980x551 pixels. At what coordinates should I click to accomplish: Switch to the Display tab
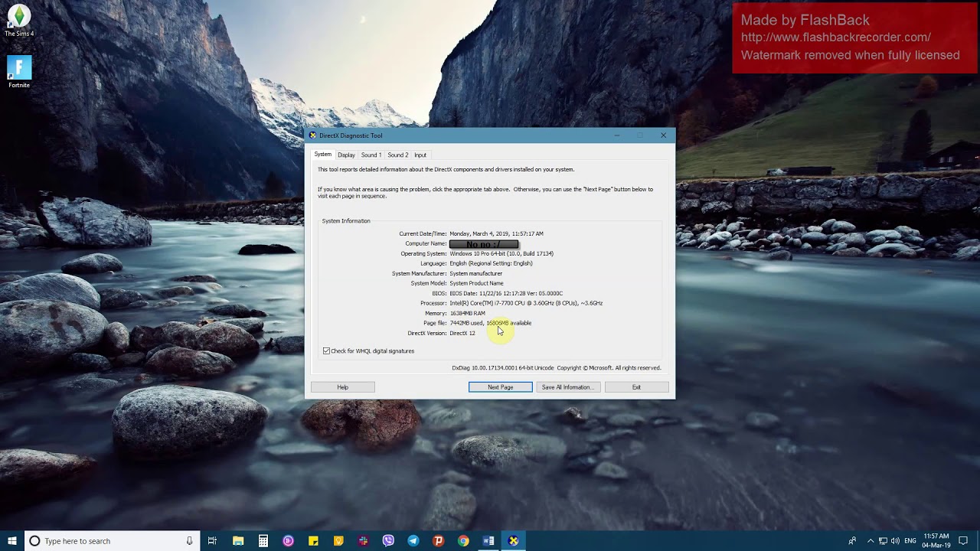[346, 155]
